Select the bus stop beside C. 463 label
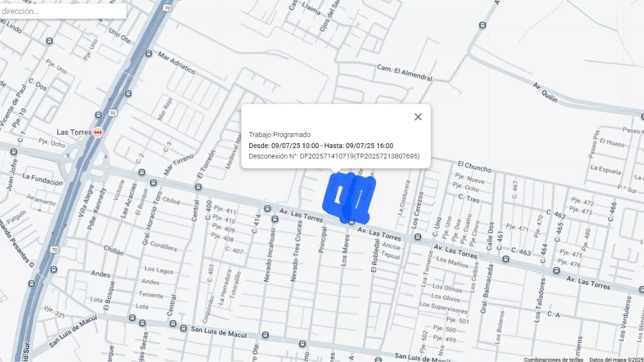The image size is (644, 362). point(506,259)
